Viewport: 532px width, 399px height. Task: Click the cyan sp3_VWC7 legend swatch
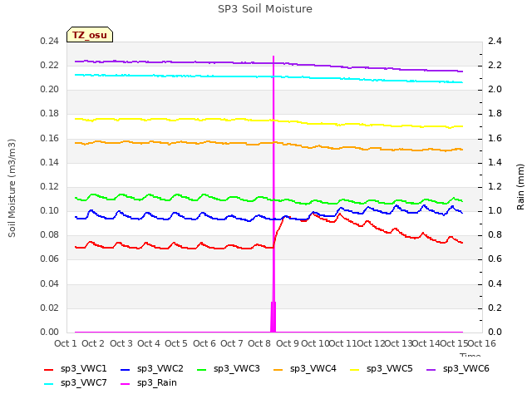coord(49,384)
